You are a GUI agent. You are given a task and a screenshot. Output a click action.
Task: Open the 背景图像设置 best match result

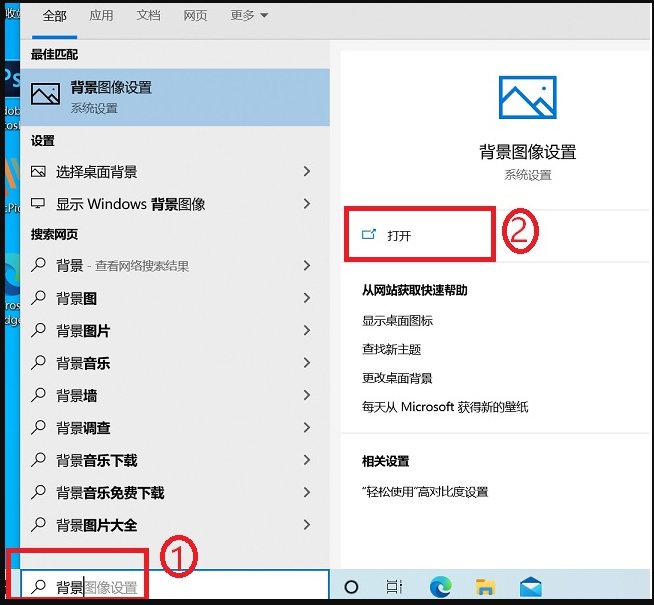(175, 98)
